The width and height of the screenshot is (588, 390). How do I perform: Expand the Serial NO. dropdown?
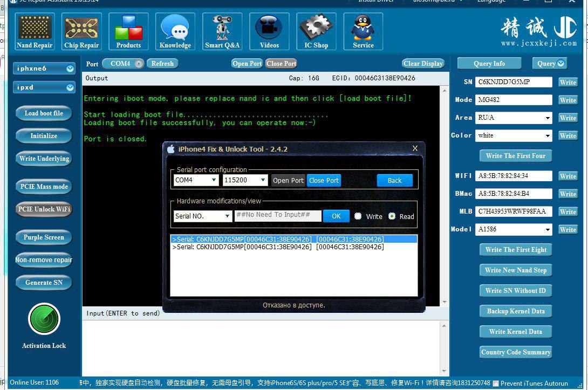coord(227,216)
